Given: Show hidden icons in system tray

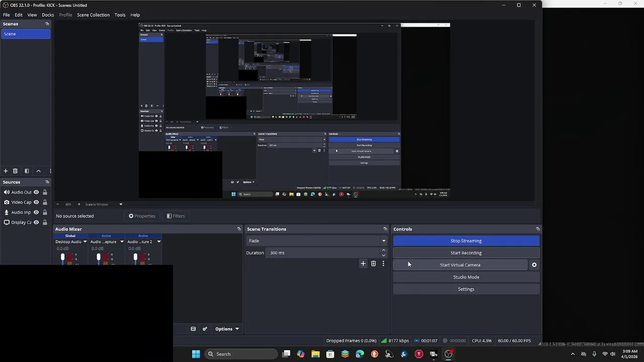Looking at the screenshot, I should (x=573, y=354).
